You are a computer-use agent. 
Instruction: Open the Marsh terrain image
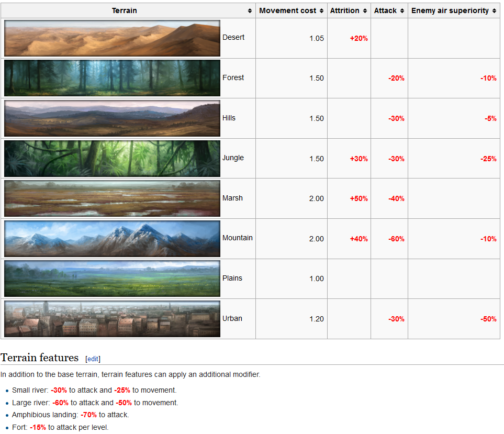point(112,198)
